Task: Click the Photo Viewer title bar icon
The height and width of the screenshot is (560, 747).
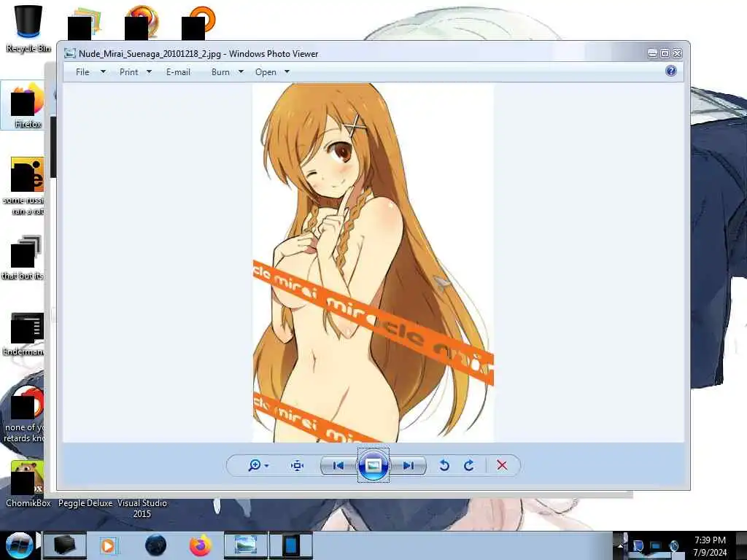Action: 70,53
